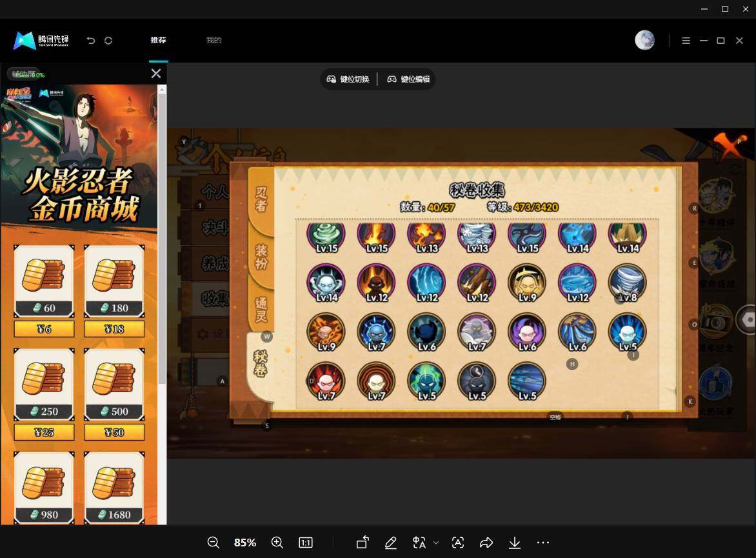Open the red-haired face Lv.7 scroll
Viewport: 756px width, 558px height.
point(326,382)
